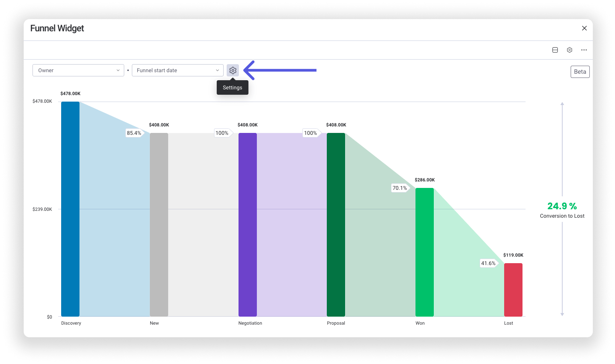The image size is (615, 364).
Task: Open the chart Settings gear beside Funnel start date
Action: 232,70
